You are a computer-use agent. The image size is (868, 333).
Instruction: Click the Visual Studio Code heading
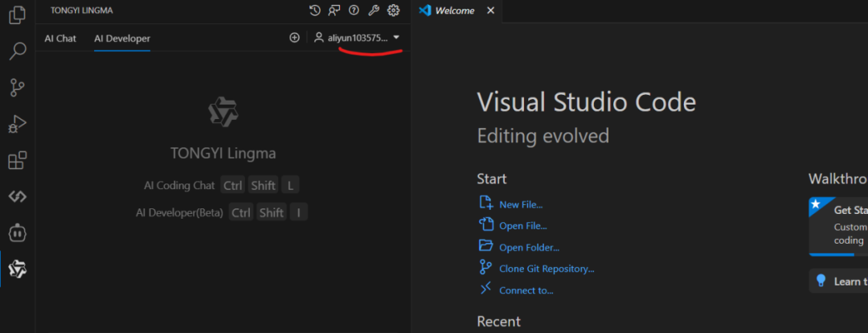(x=586, y=102)
